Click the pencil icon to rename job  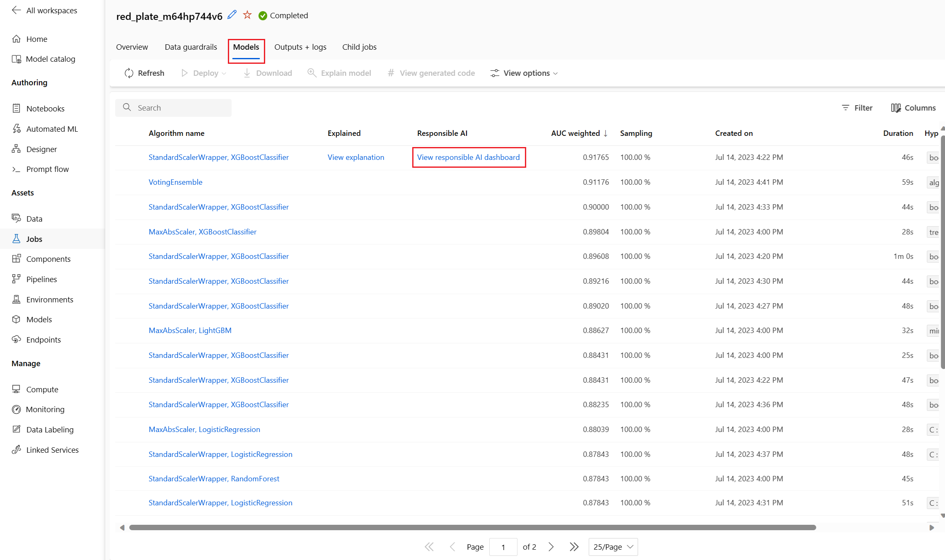232,15
